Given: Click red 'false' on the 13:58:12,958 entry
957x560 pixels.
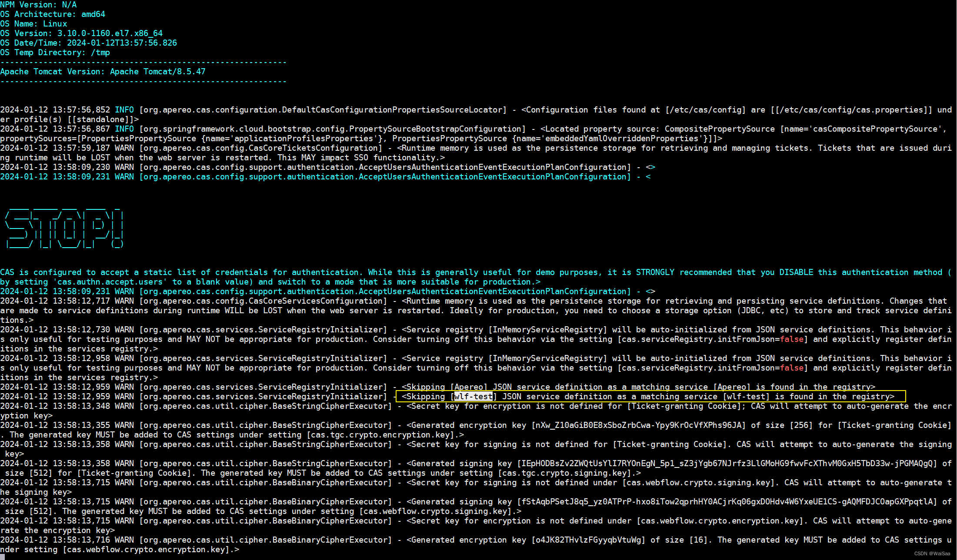Looking at the screenshot, I should pyautogui.click(x=792, y=368).
